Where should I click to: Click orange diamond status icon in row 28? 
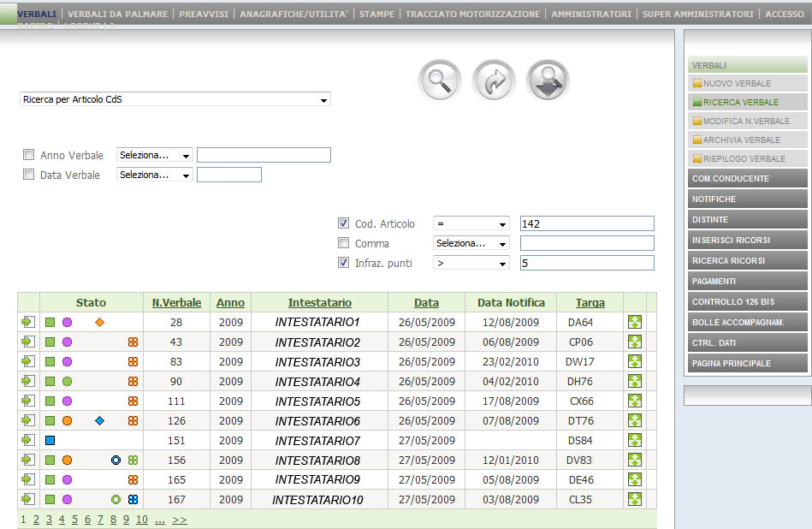(x=100, y=322)
